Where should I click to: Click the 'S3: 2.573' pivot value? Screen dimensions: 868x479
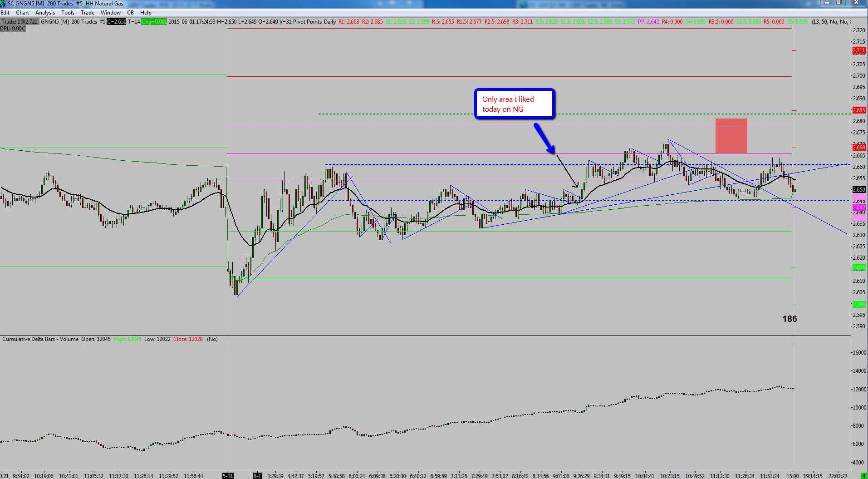[x=625, y=22]
